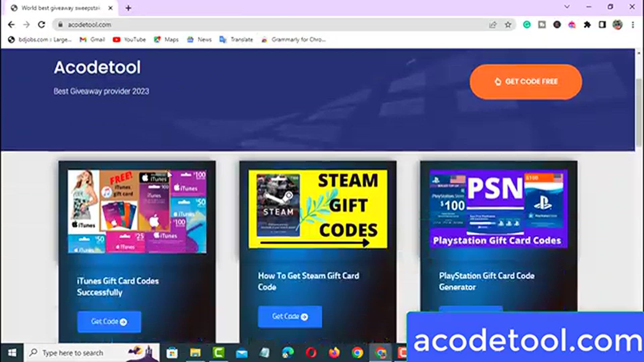Open the tab search chevron
Viewport: 644px width, 362px height.
coord(567,7)
